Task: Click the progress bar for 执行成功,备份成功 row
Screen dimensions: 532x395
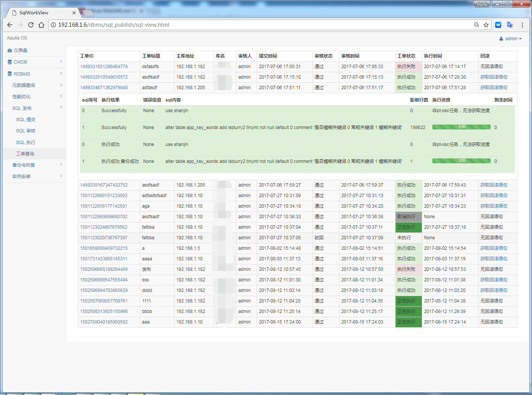Action: pyautogui.click(x=461, y=161)
